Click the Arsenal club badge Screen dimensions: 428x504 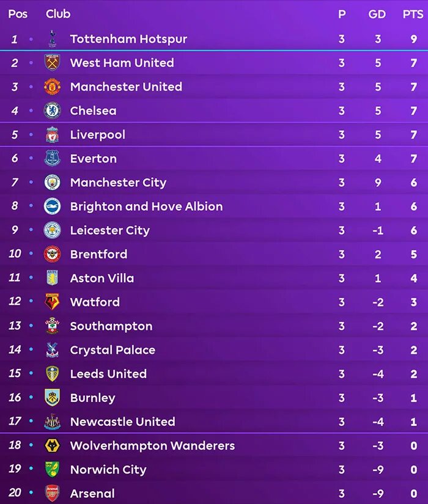[x=52, y=493]
